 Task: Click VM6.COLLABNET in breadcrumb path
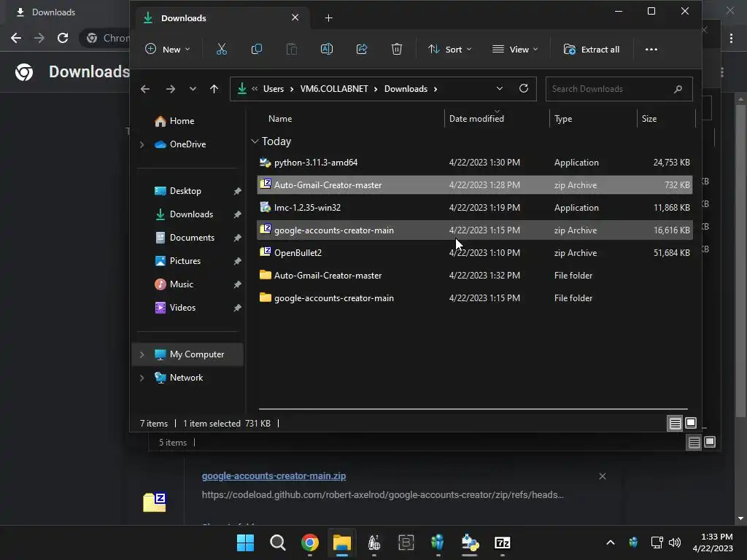coord(334,89)
